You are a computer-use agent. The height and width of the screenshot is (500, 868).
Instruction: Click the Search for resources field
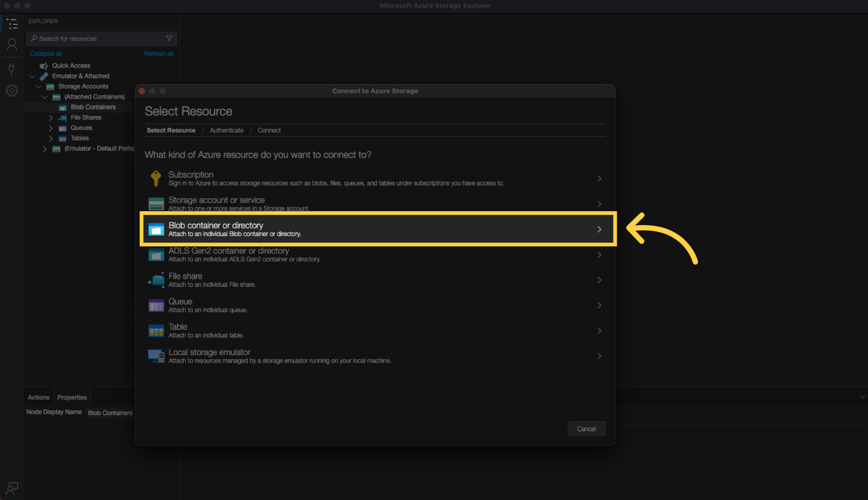(101, 39)
